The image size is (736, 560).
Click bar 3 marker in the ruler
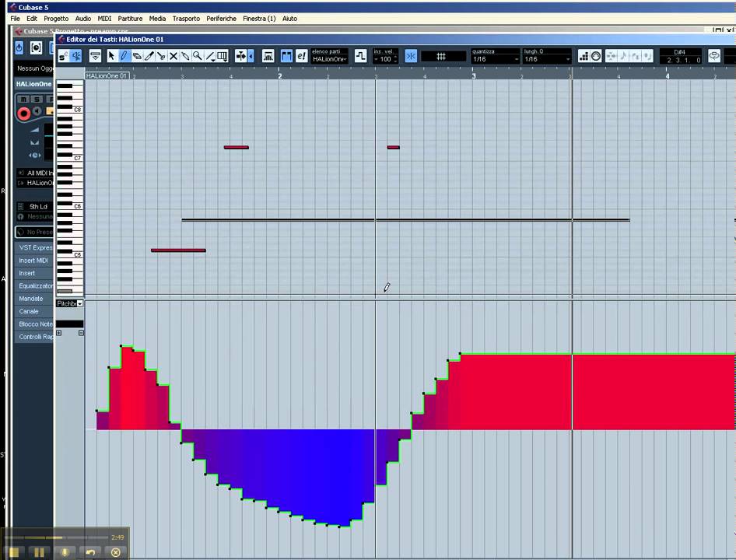click(474, 75)
